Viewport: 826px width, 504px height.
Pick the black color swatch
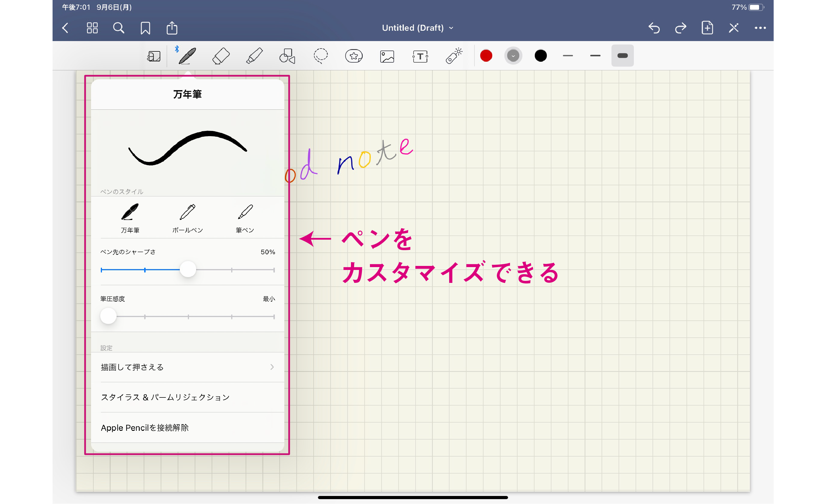tap(541, 56)
